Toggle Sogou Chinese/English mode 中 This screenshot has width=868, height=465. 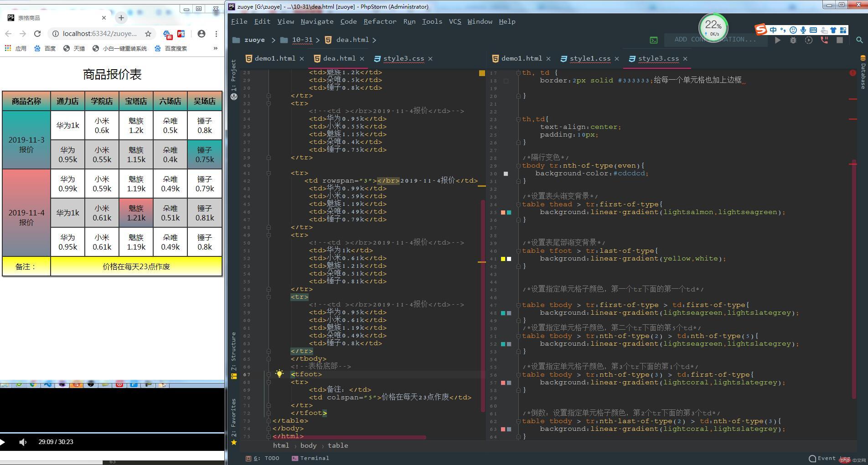tap(773, 30)
